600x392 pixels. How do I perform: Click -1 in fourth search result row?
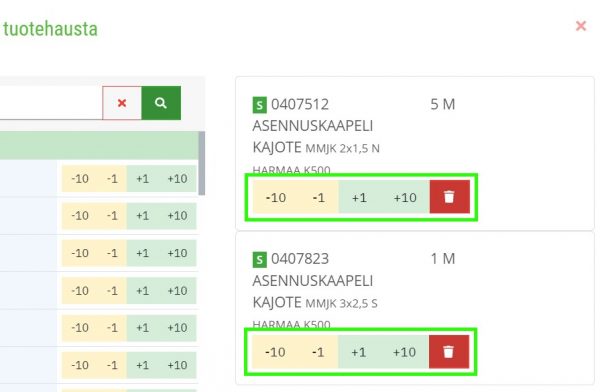coord(112,291)
